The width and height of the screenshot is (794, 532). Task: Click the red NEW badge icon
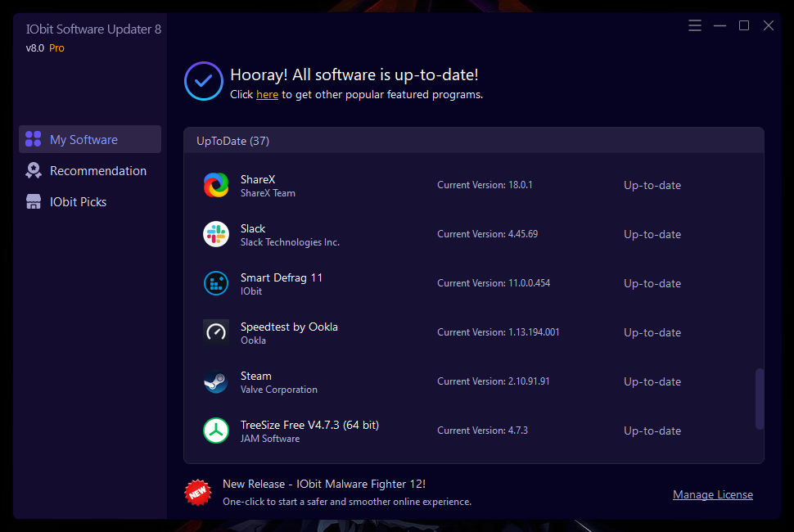(197, 493)
